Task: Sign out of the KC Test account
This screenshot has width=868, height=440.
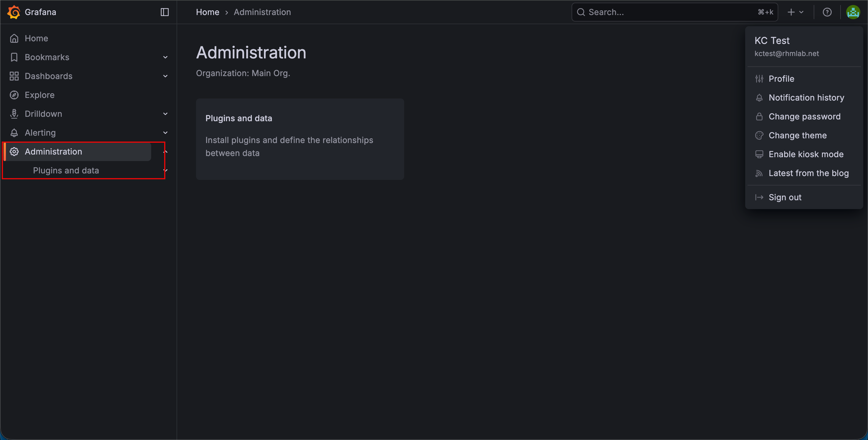Action: (785, 197)
